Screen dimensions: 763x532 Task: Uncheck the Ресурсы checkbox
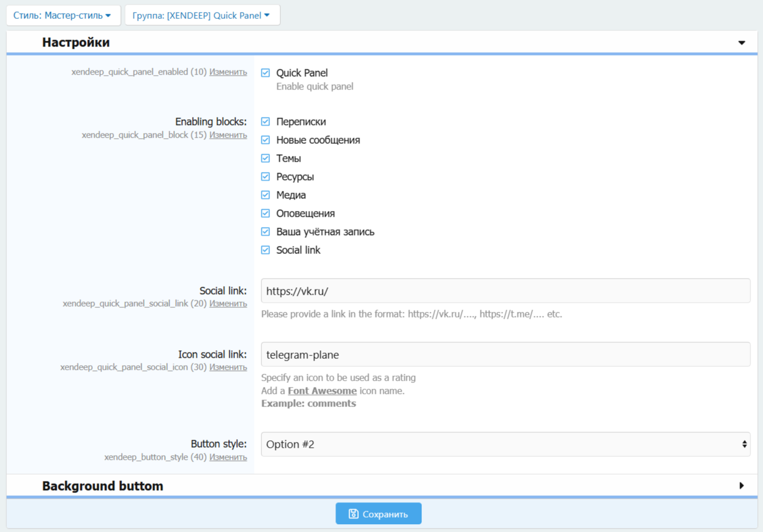point(265,177)
